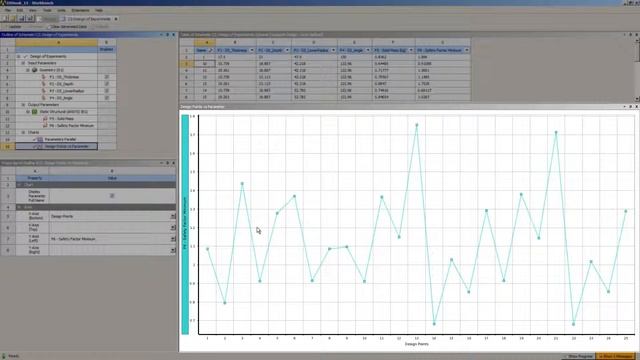Click the highest data point at design point 13

[417, 125]
